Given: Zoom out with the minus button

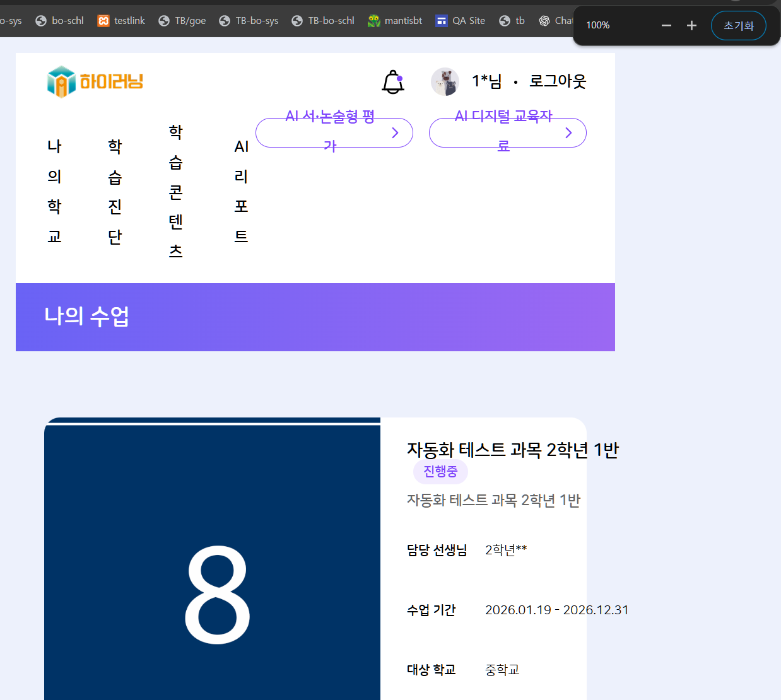Looking at the screenshot, I should click(x=666, y=25).
